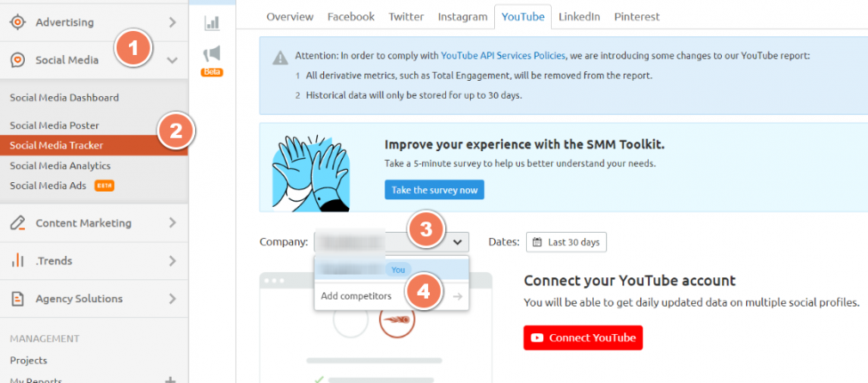868x383 pixels.
Task: Switch to the Overview tab
Action: (290, 16)
